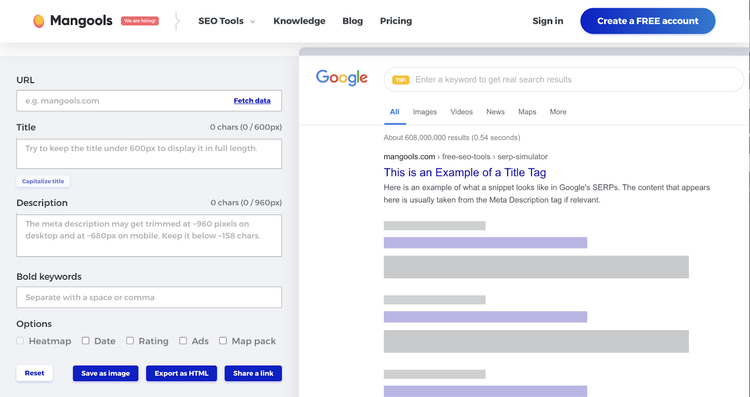Switch to the Videos tab
750x397 pixels.
click(462, 112)
